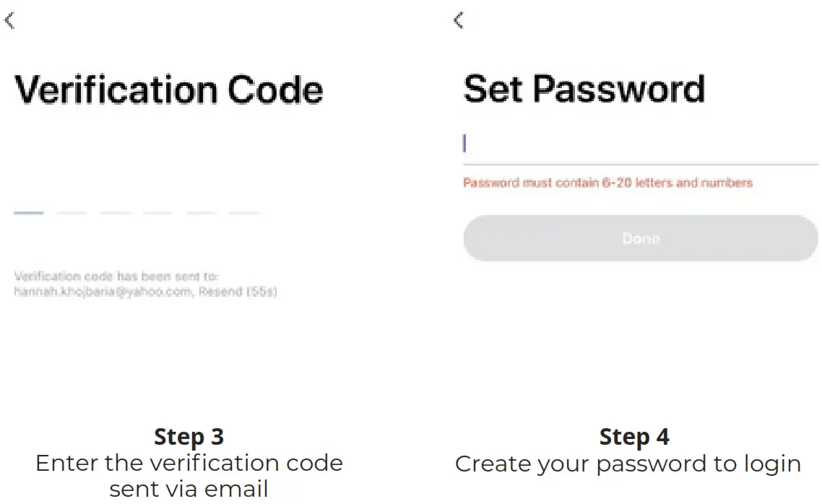
Task: Click the Step 3 label
Action: [189, 437]
